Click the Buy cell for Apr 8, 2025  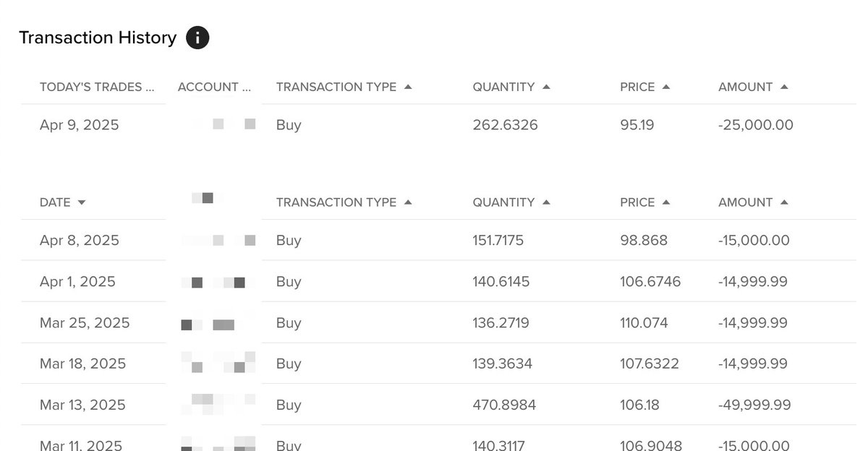click(x=289, y=240)
